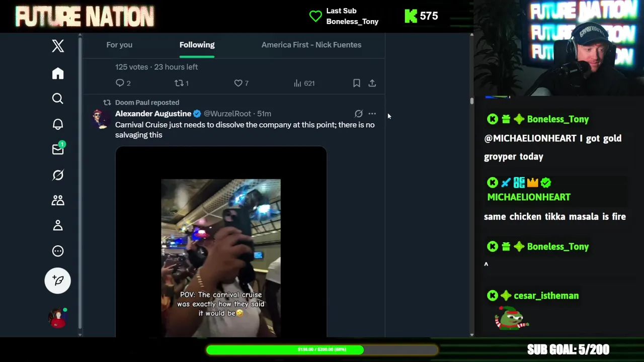Open the three-dot menu on Alexander Augustine's post
This screenshot has width=644, height=362.
pyautogui.click(x=372, y=114)
